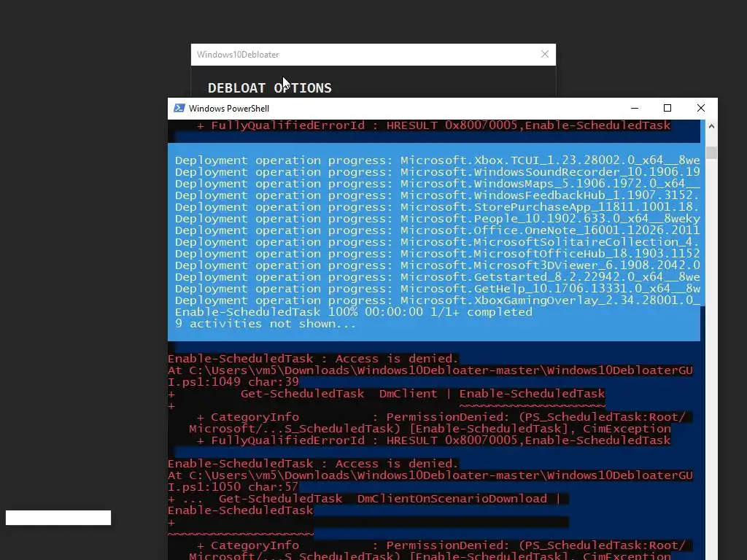
Task: Click the PowerShell vertical scrollbar thumb
Action: point(711,152)
